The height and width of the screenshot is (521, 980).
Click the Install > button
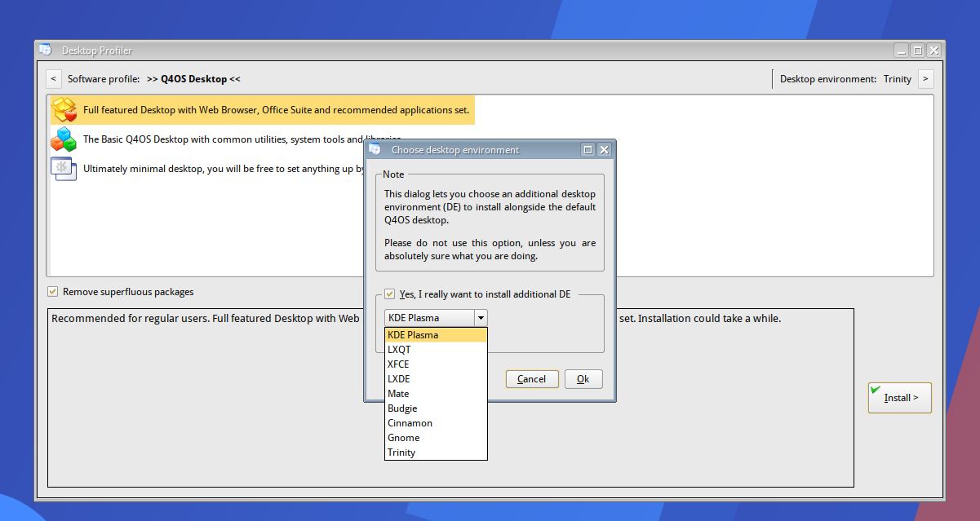click(x=900, y=398)
